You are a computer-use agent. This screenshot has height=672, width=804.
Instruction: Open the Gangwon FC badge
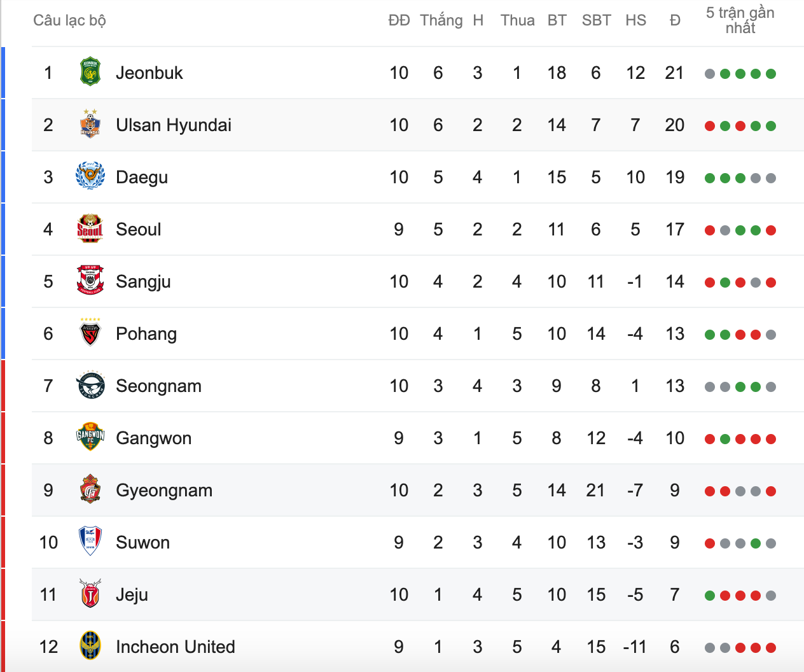click(90, 437)
